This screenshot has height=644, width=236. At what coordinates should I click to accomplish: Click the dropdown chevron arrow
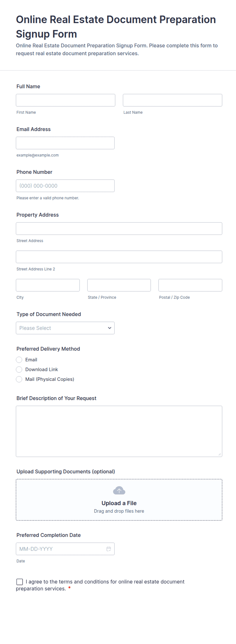[109, 328]
